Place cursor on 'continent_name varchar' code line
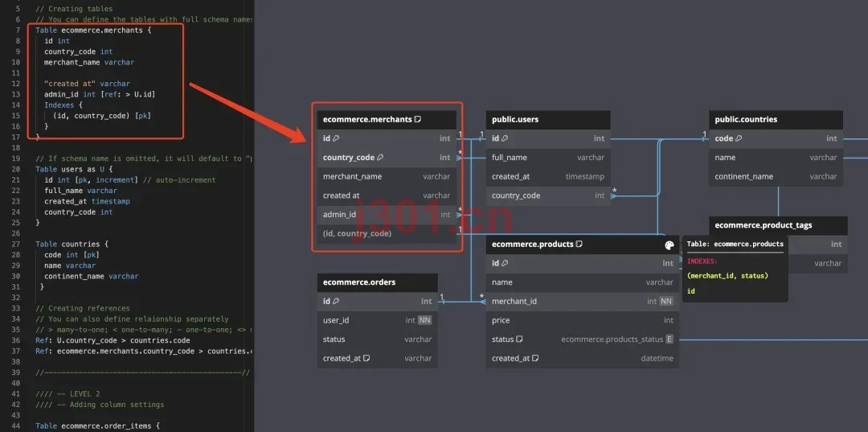This screenshot has width=868, height=432. 92,276
